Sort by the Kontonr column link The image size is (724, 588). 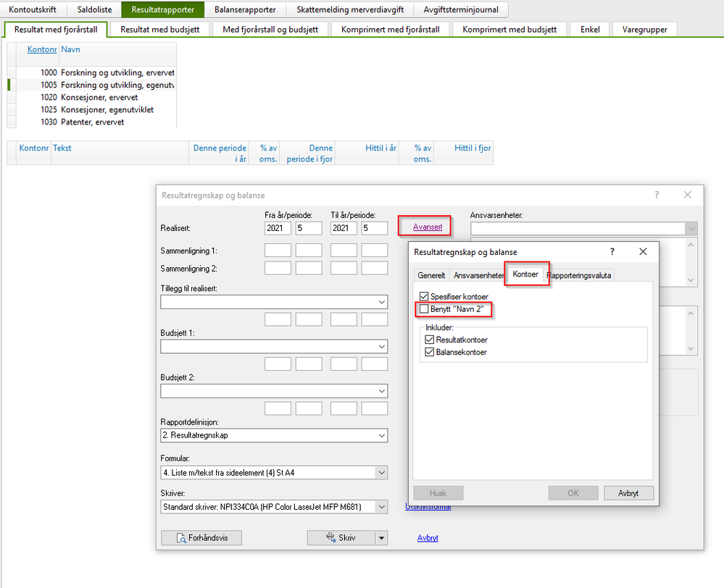point(42,49)
